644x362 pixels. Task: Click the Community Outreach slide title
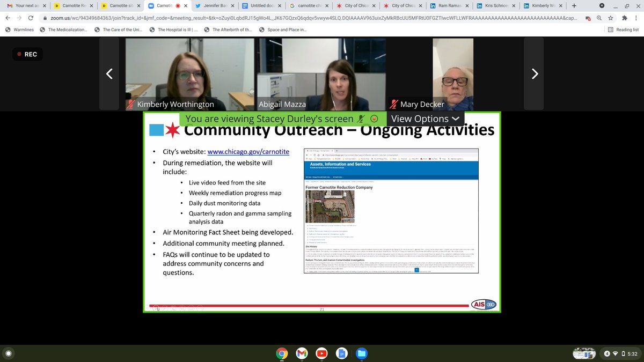click(339, 130)
